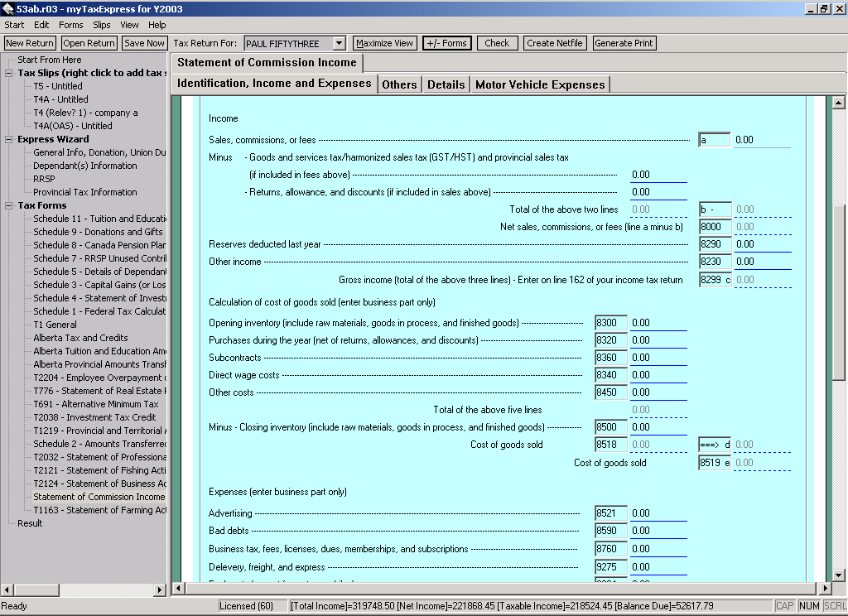Collapse the Express Wizard tree node
This screenshot has width=848, height=616.
pos(9,139)
